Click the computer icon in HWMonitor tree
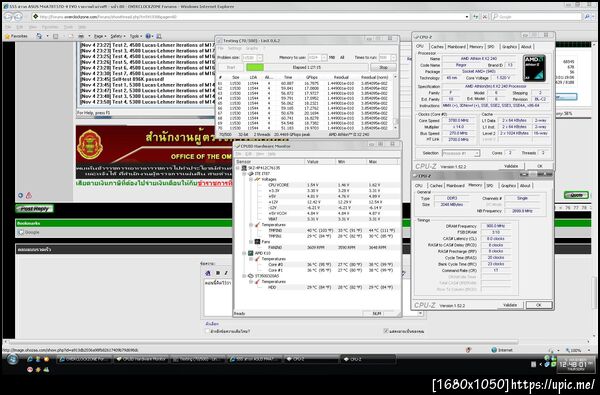Image resolution: width=600 pixels, height=395 pixels. [x=244, y=168]
